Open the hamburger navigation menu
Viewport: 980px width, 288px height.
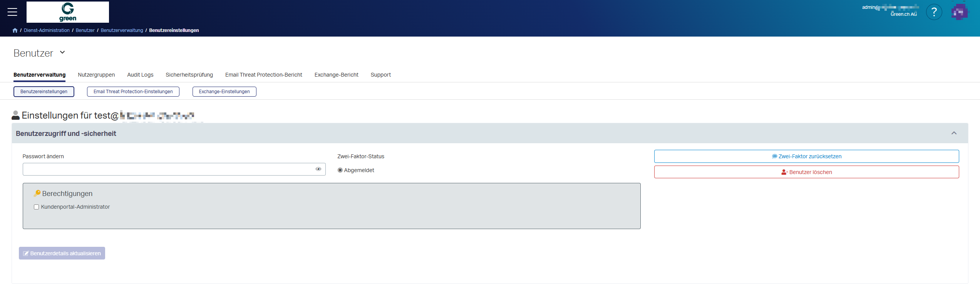[x=12, y=12]
